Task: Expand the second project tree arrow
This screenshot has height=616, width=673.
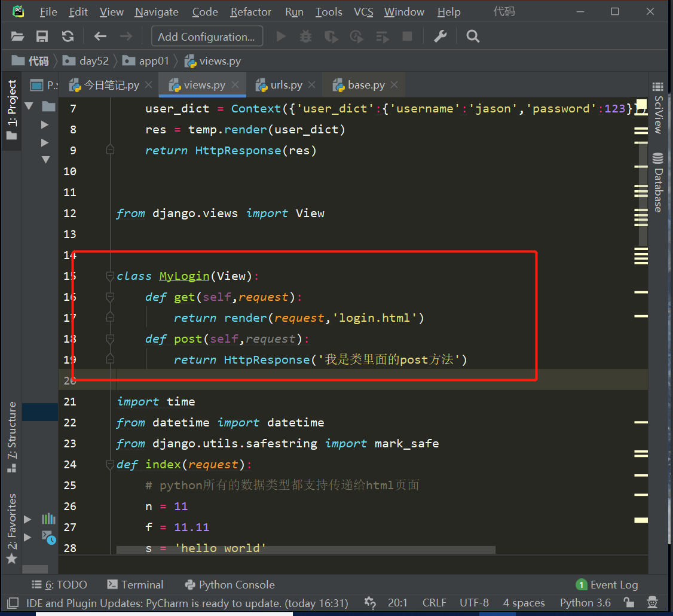Action: 45,124
